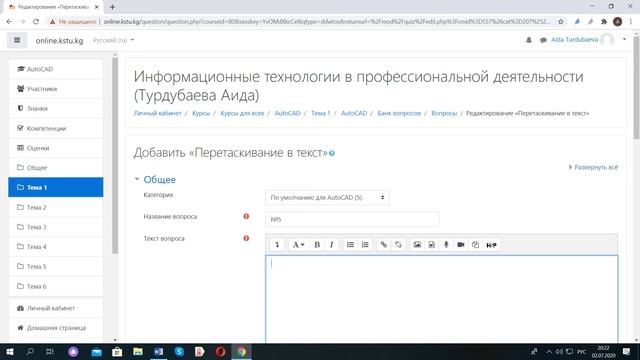The image size is (640, 360).
Task: Open the paragraph styles A dropdown
Action: pos(298,244)
